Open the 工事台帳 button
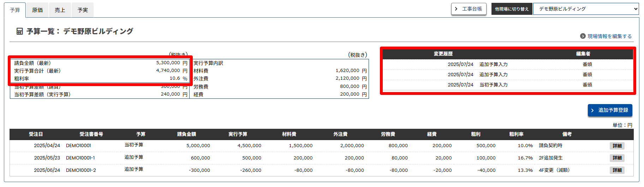Screen dimensions: 644x187 (469, 9)
